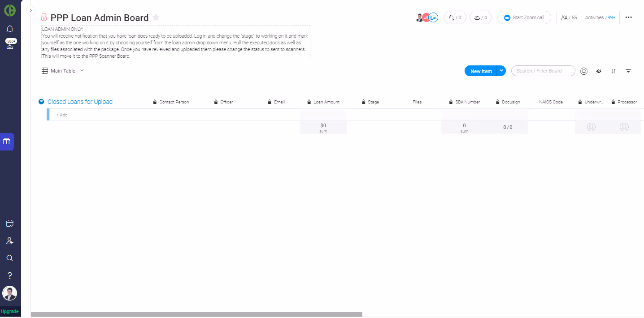644x318 pixels.
Task: Edit the LOAN ADMIN ONLY board description
Action: (175, 43)
